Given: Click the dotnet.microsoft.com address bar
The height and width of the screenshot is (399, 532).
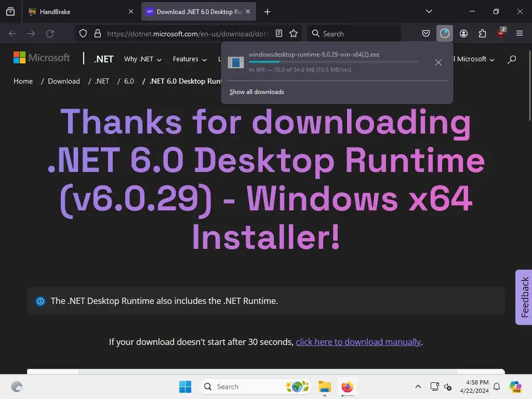Looking at the screenshot, I should (x=188, y=34).
